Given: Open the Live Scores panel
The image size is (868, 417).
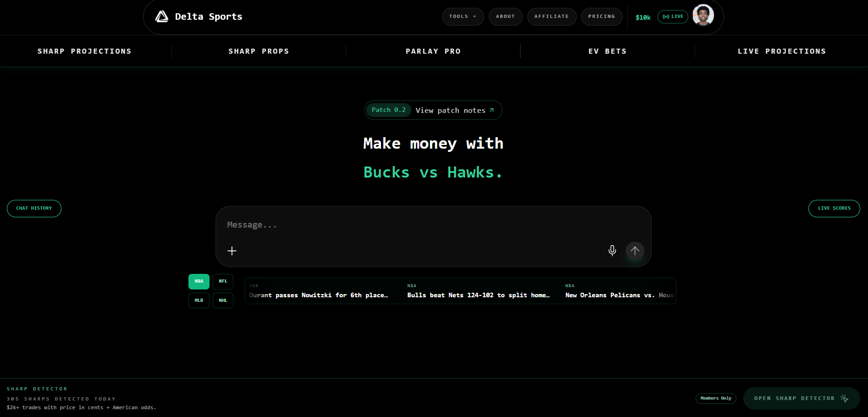Looking at the screenshot, I should [834, 208].
